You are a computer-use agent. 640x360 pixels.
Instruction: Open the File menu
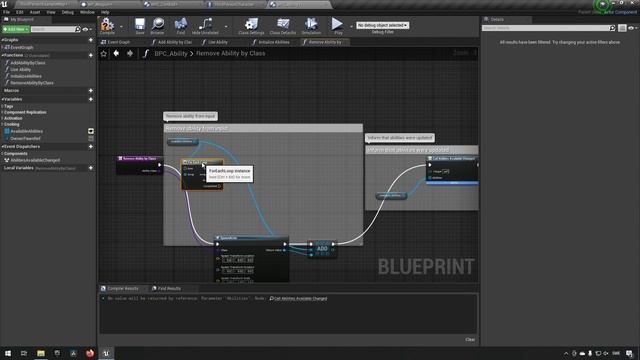7,12
